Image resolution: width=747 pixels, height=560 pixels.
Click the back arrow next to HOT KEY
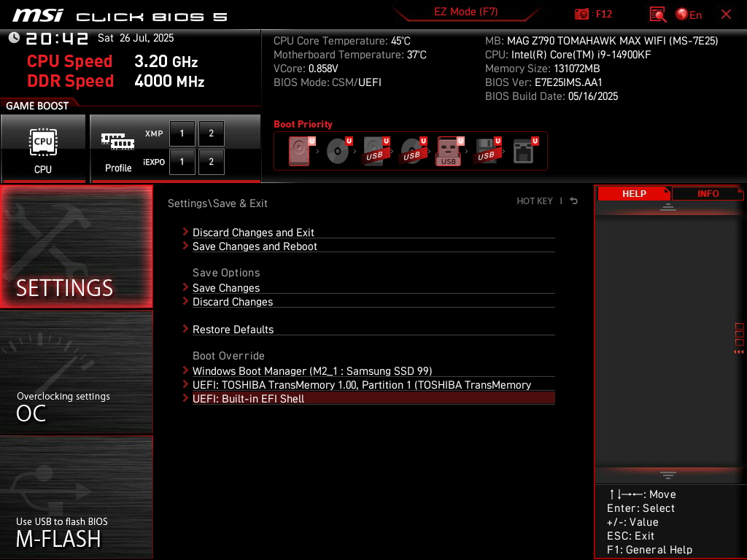pos(574,201)
